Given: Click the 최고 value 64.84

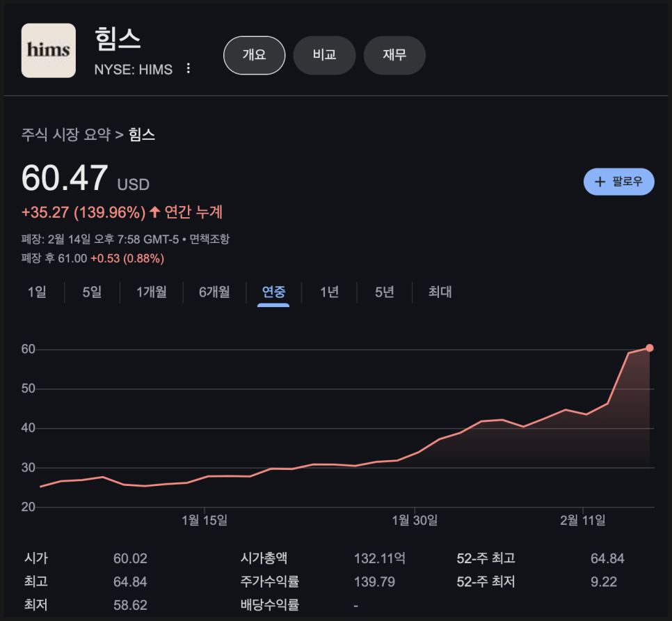Looking at the screenshot, I should [130, 582].
